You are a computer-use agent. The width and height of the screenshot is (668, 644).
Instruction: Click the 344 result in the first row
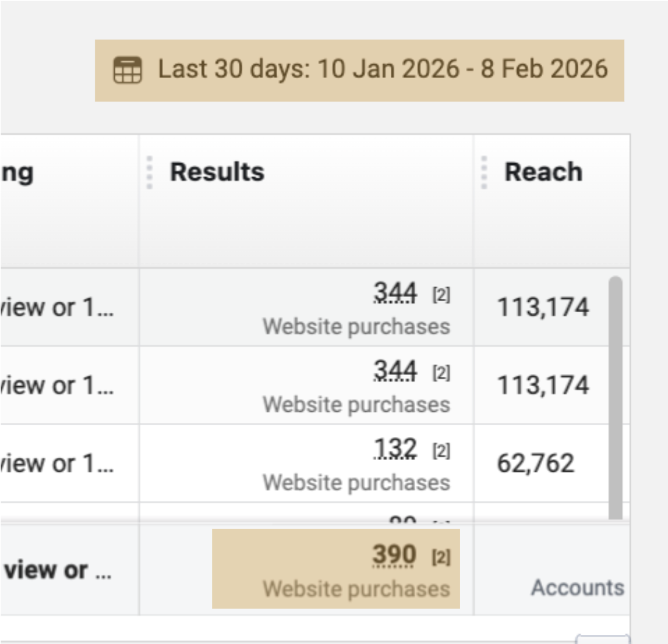click(x=395, y=294)
